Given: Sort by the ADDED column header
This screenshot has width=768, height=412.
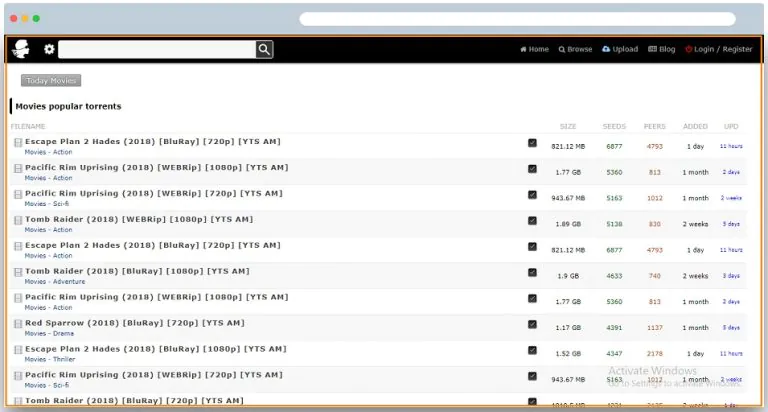Looking at the screenshot, I should pyautogui.click(x=695, y=126).
